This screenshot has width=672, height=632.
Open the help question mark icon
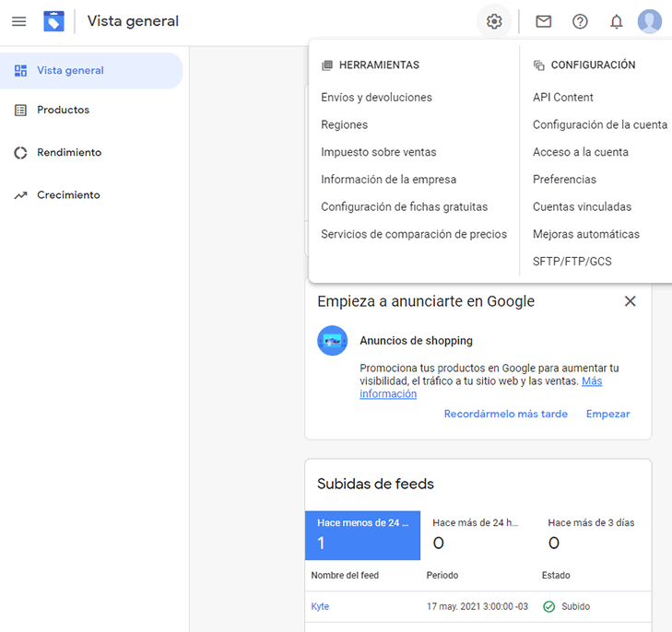coord(580,21)
